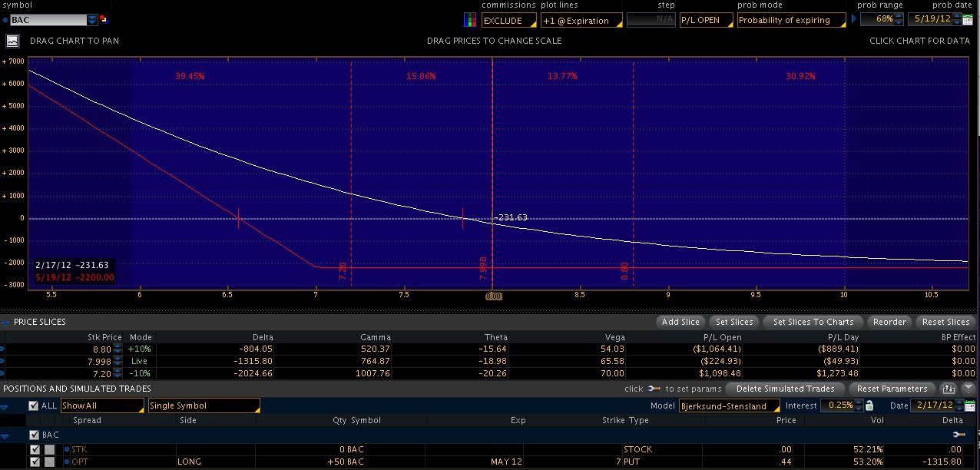The height and width of the screenshot is (470, 980).
Task: Open the Probability of expiring prob mode dropdown
Action: click(x=790, y=21)
